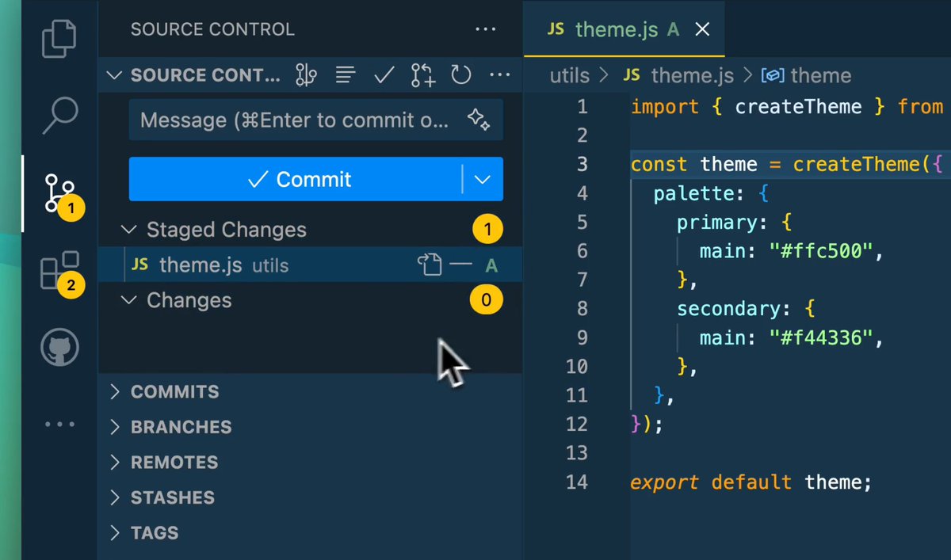Toggle view as list icon

(345, 75)
